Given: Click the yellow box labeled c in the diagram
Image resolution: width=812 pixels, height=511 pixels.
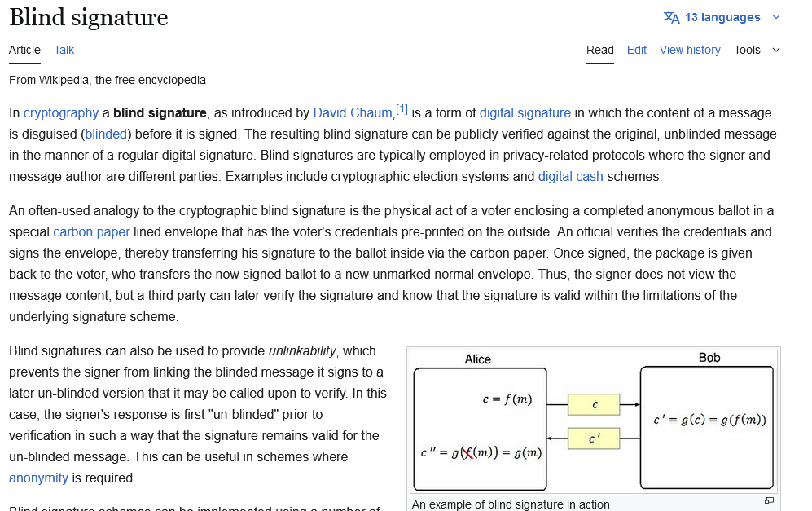Looking at the screenshot, I should point(594,405).
